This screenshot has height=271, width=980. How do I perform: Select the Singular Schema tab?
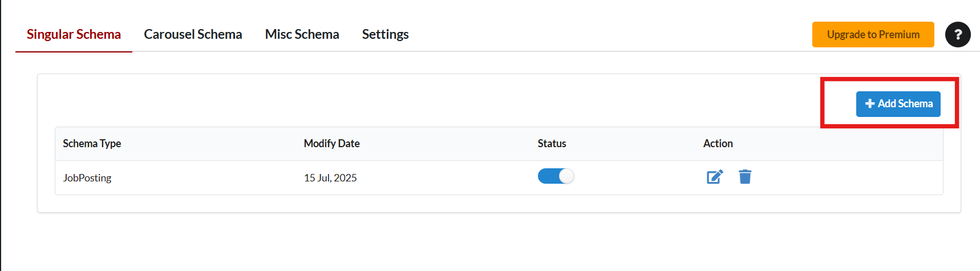pos(74,34)
